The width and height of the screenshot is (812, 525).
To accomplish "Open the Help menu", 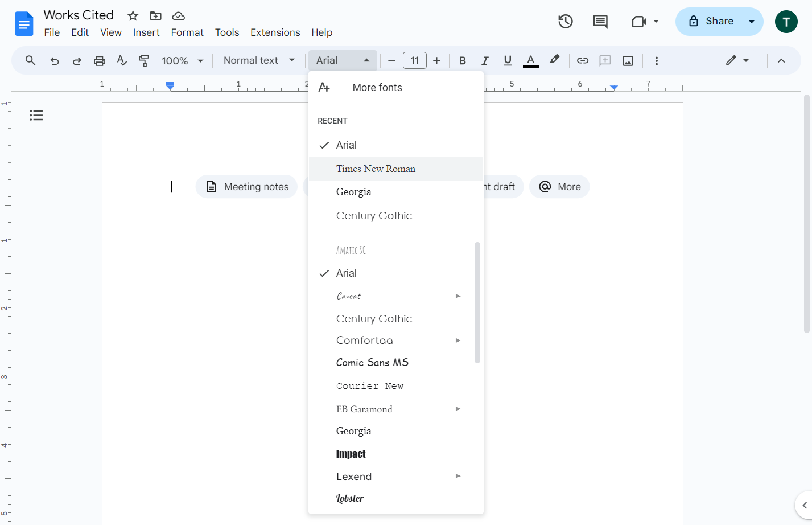I will coord(322,32).
